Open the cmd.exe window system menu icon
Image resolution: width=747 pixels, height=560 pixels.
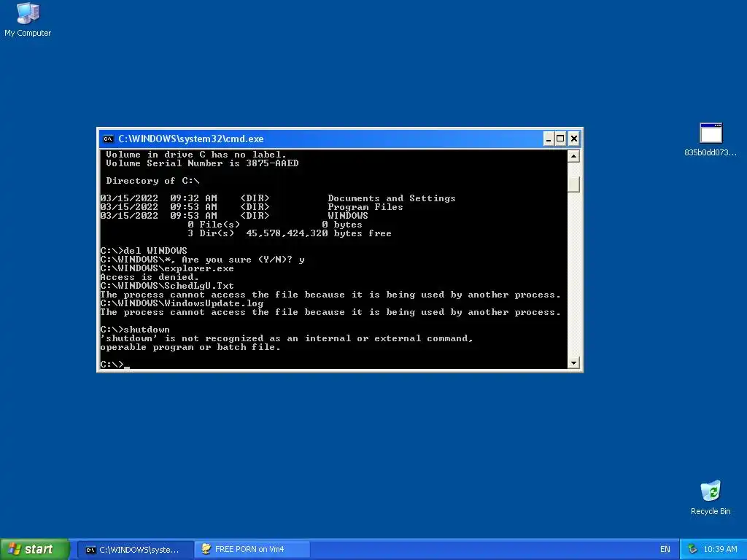pyautogui.click(x=109, y=139)
